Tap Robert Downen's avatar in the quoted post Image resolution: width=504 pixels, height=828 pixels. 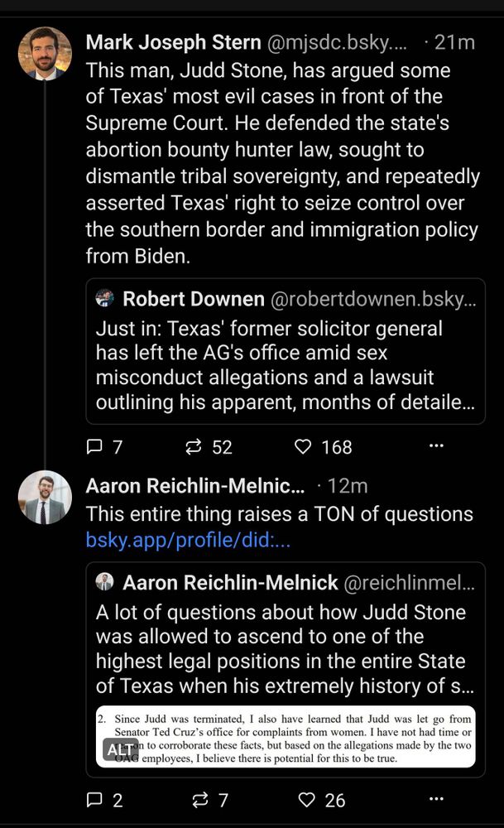coord(104,299)
